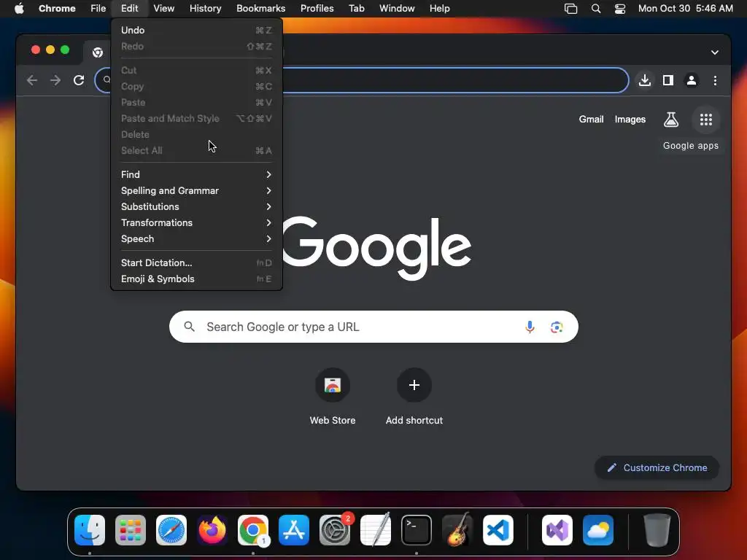The height and width of the screenshot is (560, 747).
Task: Select Start Dictation… menu item
Action: [x=196, y=262]
